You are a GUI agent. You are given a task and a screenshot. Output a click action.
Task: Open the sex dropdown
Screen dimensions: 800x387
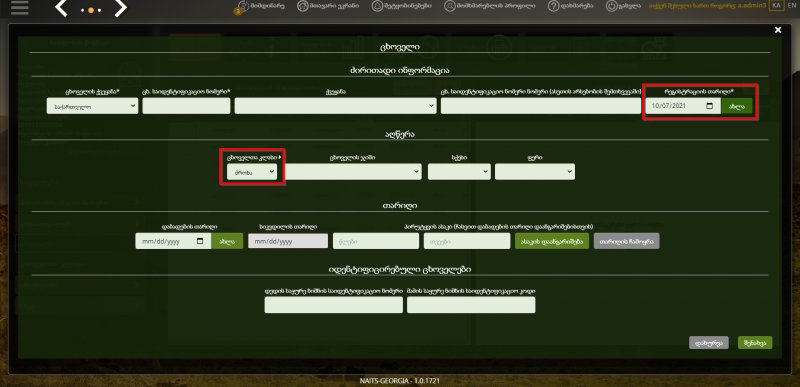tap(459, 172)
